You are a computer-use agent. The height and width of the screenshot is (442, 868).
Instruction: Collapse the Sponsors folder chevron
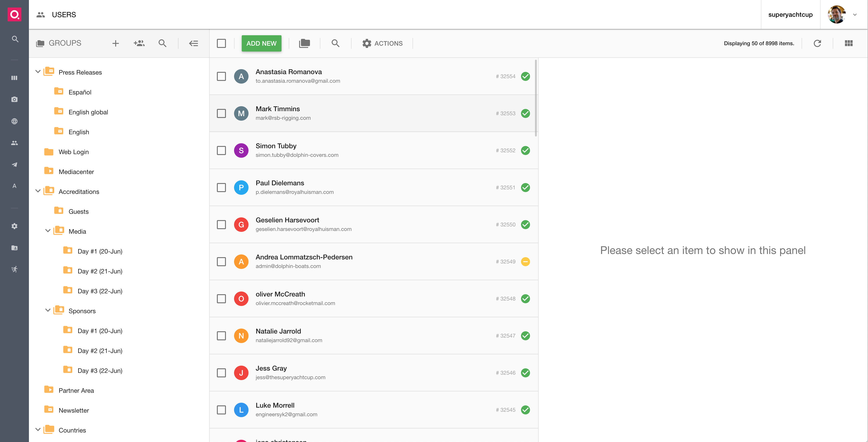[48, 310]
